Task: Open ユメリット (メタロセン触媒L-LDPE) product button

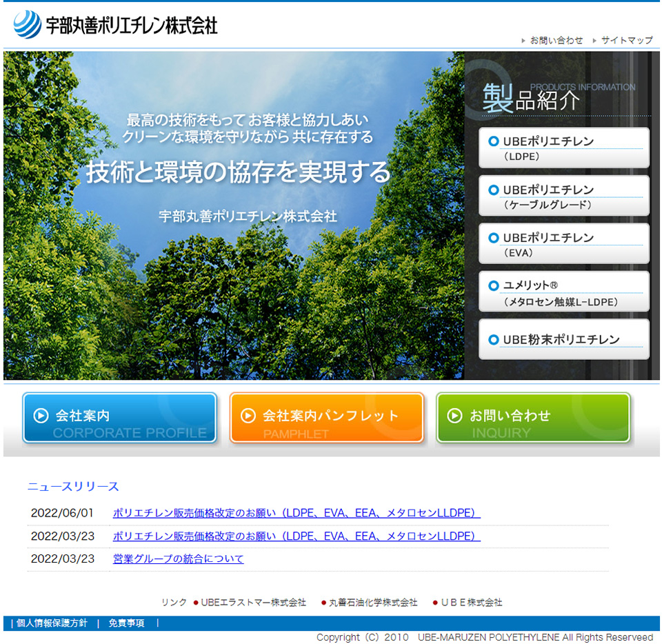Action: click(x=563, y=292)
